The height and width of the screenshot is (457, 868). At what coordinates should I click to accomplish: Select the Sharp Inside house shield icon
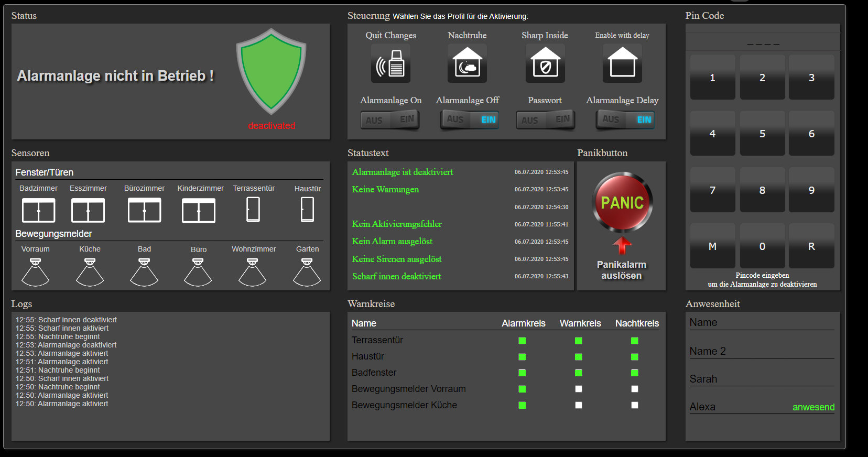pos(545,63)
